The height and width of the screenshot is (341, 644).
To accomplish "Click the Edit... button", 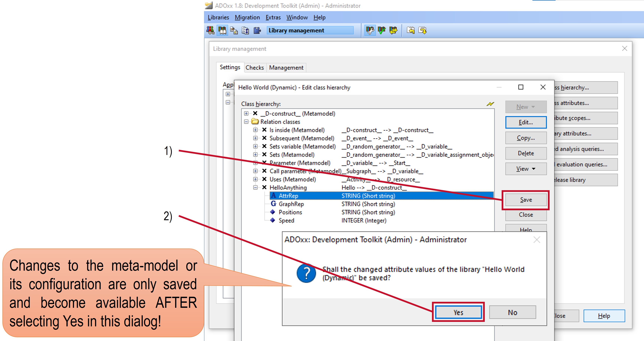I will [x=526, y=122].
